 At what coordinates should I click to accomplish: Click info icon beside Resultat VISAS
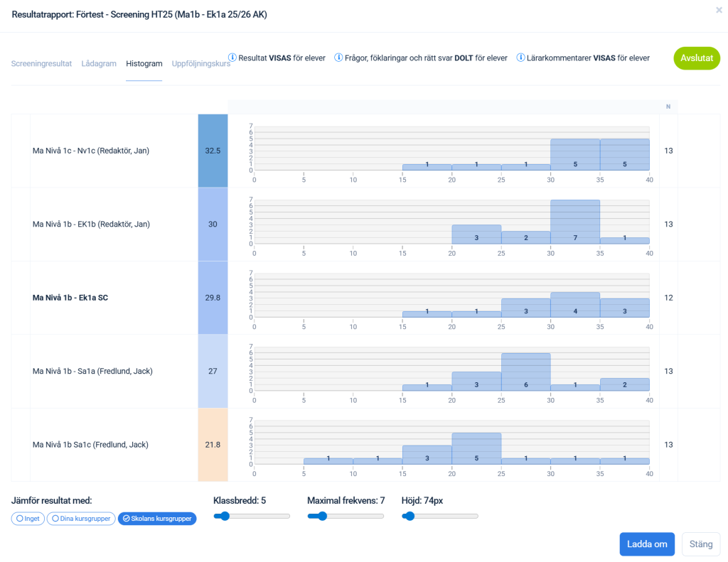pos(232,58)
